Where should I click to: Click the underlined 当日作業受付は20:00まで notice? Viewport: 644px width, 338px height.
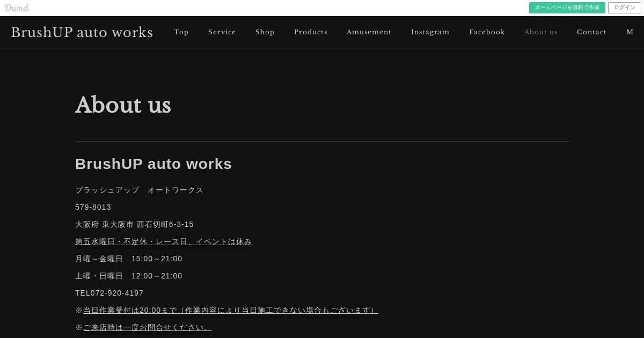point(231,310)
